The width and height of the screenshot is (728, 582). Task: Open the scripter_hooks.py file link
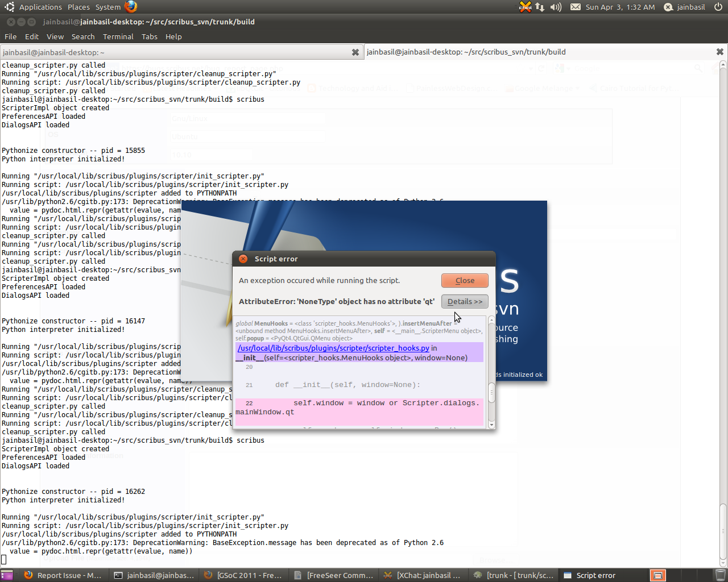333,348
